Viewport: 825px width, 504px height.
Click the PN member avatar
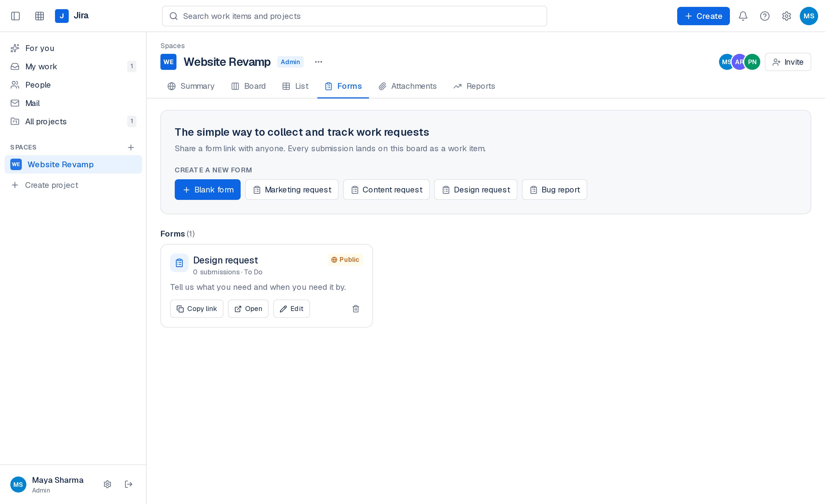coord(752,62)
